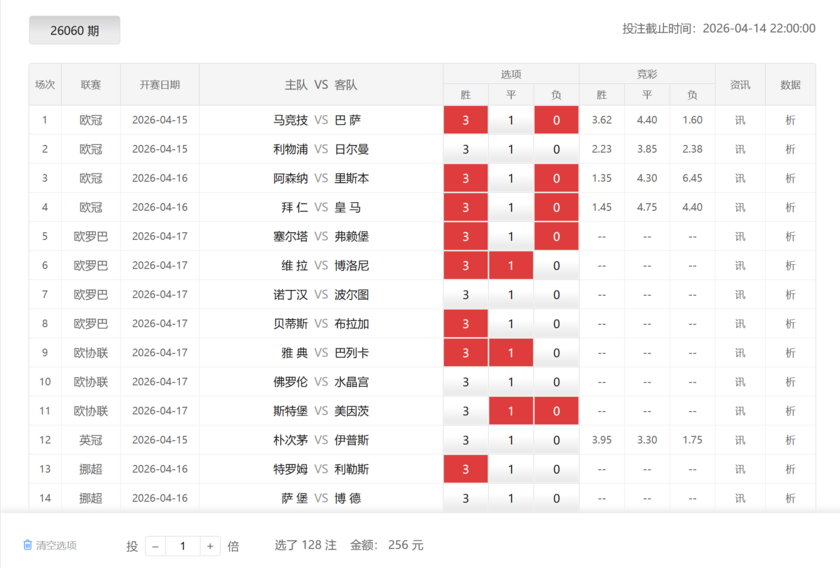This screenshot has height=568, width=840.
Task: Deselect win option 3 for 特罗姆 VS 利勒斯
Action: (x=466, y=469)
